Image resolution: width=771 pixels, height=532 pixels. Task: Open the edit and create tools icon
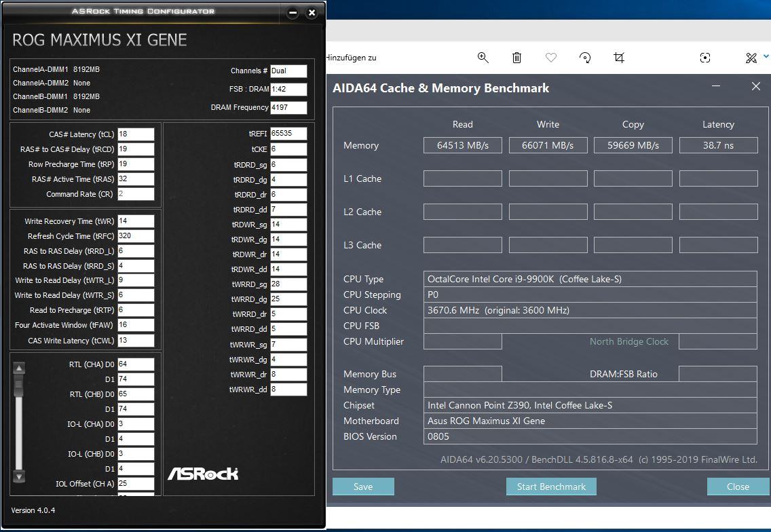tap(751, 58)
